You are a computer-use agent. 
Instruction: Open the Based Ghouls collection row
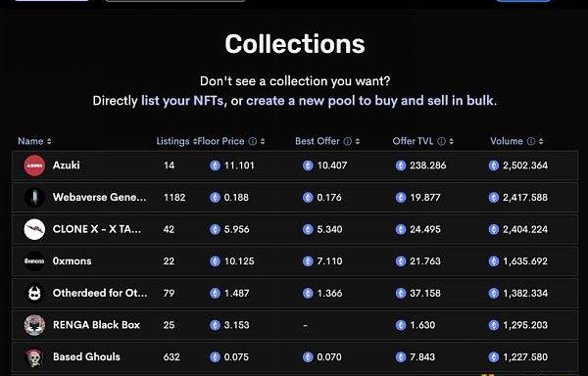295,356
